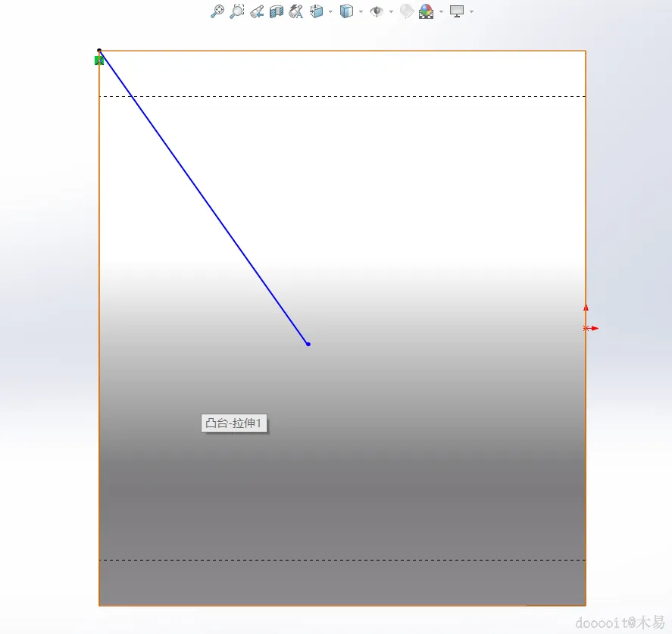
Task: Click the green coincident relation icon
Action: pos(99,61)
